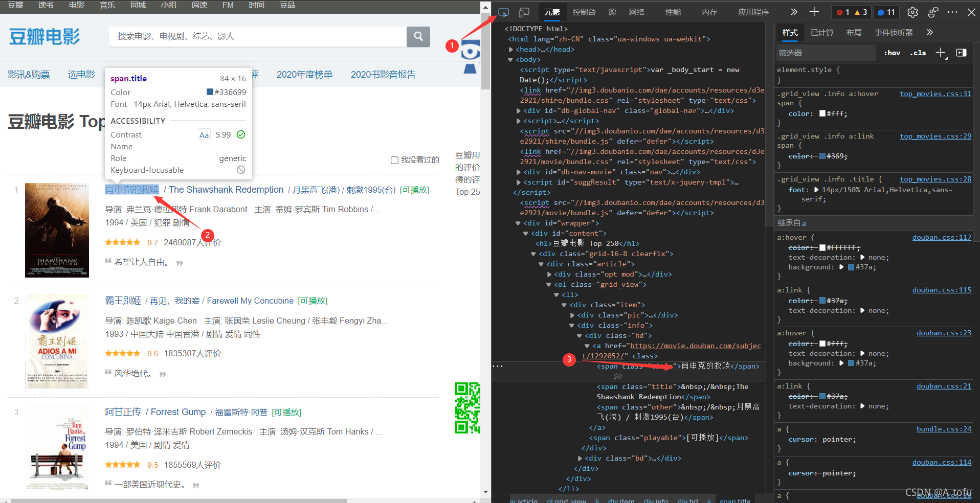
Task: Expand the font shorthand property triangle
Action: 816,190
